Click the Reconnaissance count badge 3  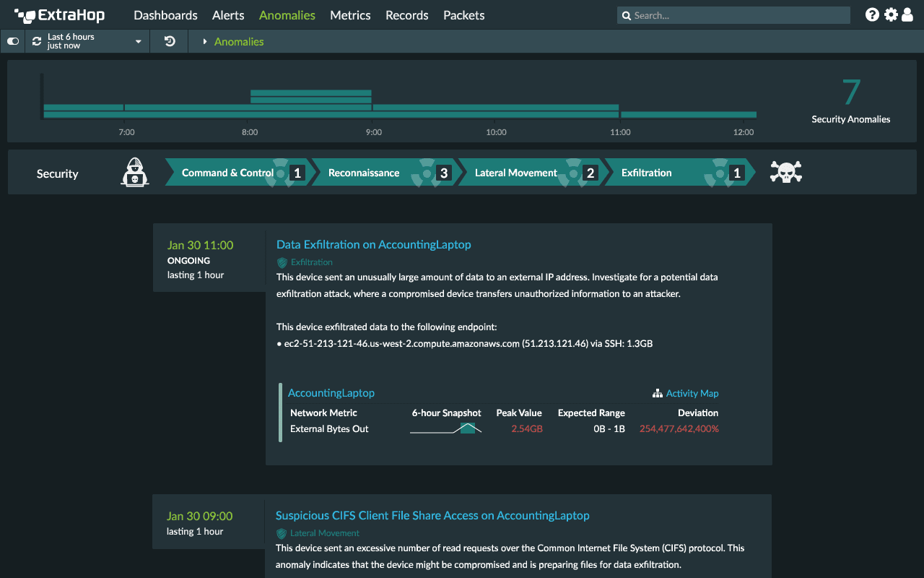point(444,173)
